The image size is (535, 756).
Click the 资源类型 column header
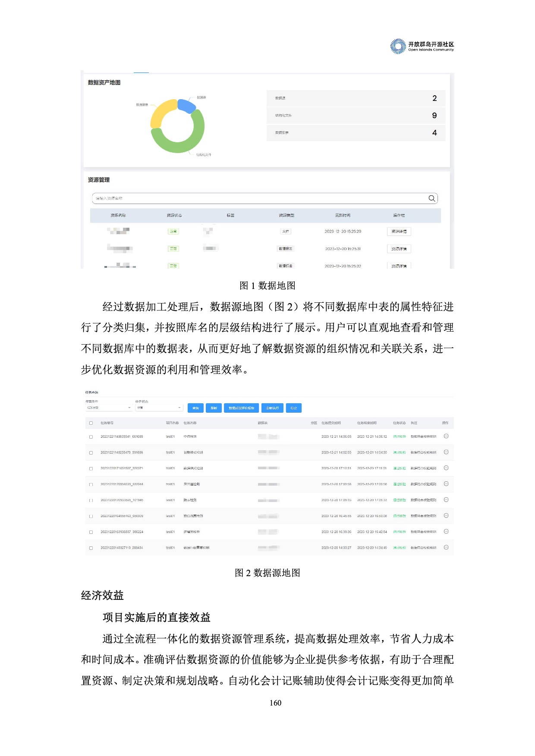click(286, 215)
